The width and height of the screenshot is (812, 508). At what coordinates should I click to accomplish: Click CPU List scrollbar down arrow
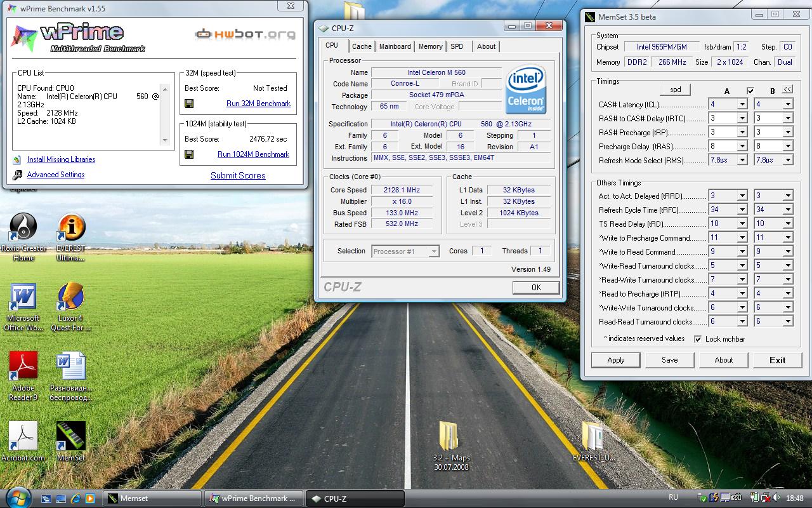point(166,140)
